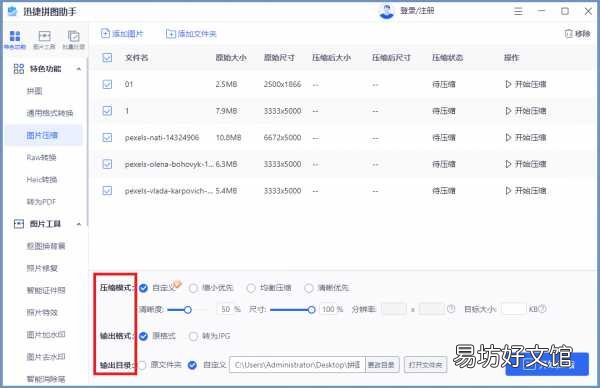Open 抠图换背景 in the sidebar
Image resolution: width=600 pixels, height=388 pixels.
(46, 246)
